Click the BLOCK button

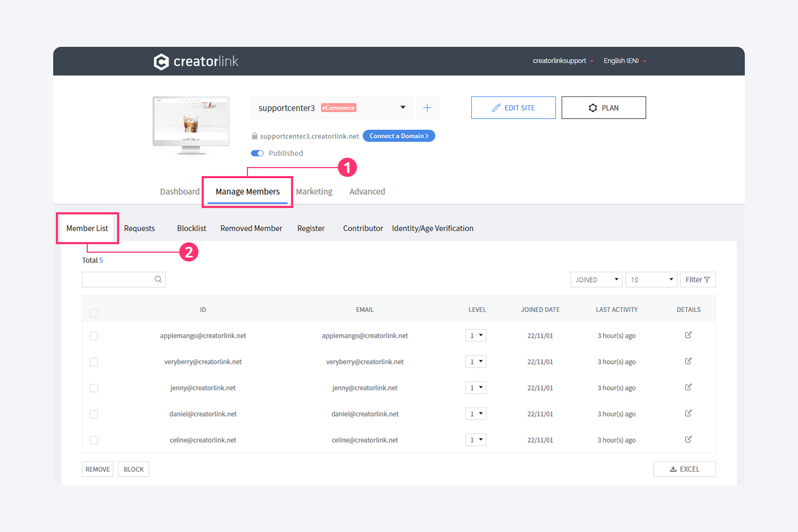click(134, 469)
